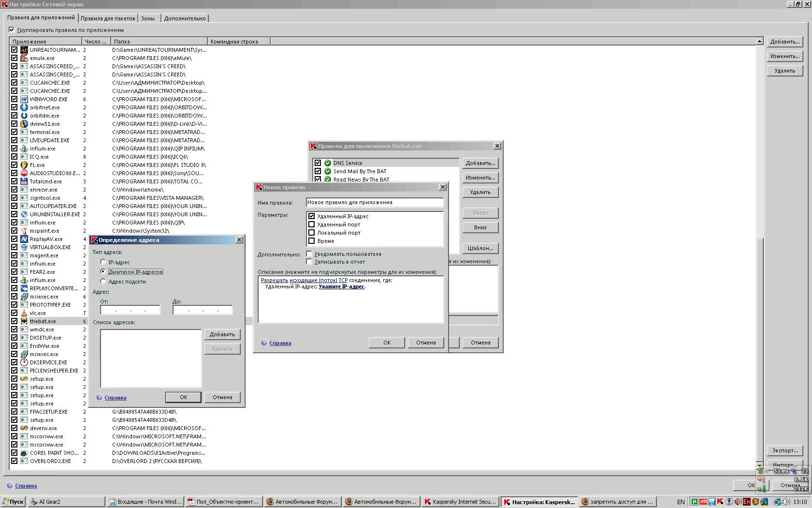The height and width of the screenshot is (508, 812).
Task: Click the help icon next to Справка in New Rule dialog
Action: [x=264, y=343]
